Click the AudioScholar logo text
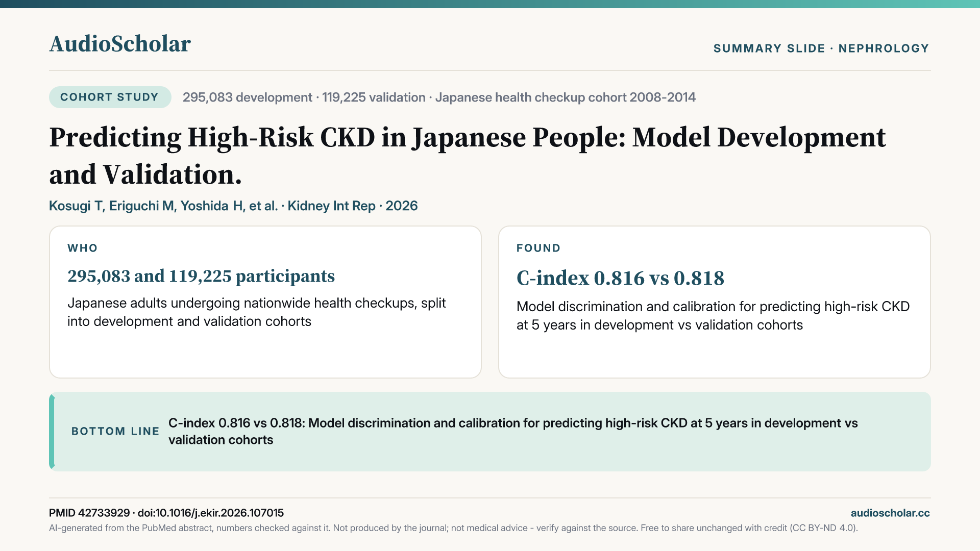980x551 pixels. 120,44
